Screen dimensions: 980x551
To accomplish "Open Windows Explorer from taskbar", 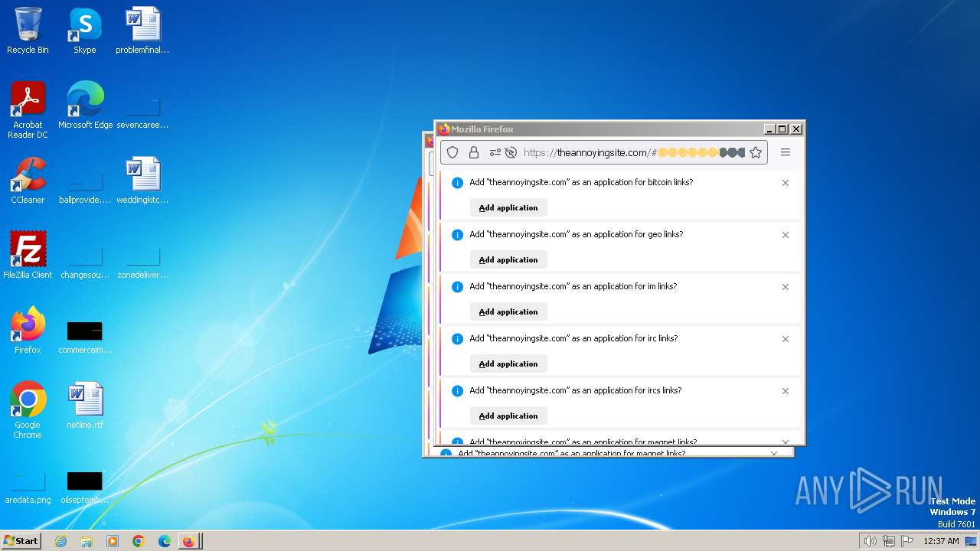I will [87, 541].
